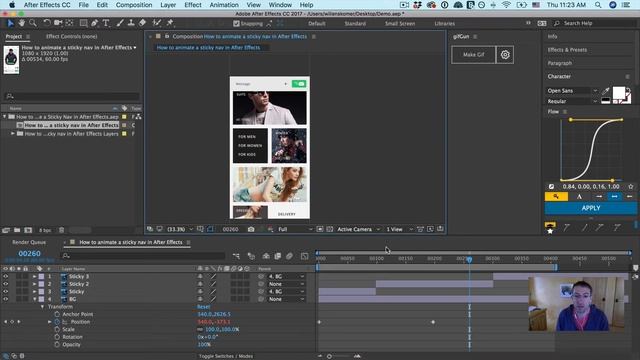640x360 pixels.
Task: Open gifGun settings gear
Action: (505, 55)
